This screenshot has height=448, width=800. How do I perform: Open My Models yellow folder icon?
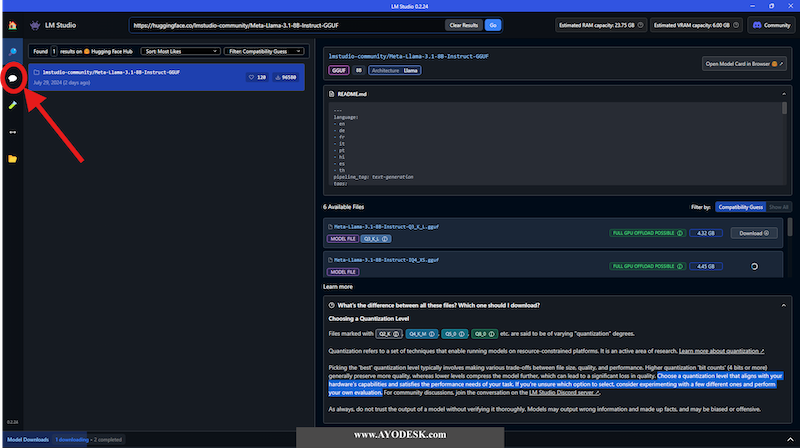pyautogui.click(x=13, y=159)
